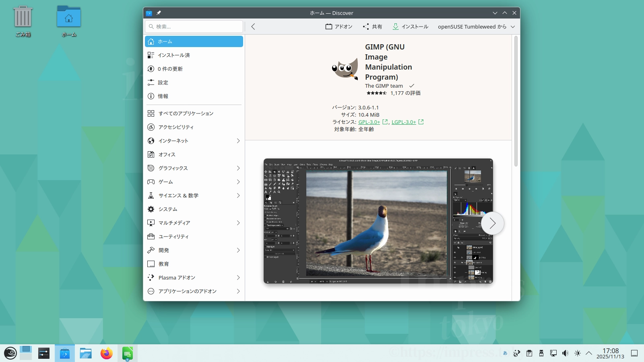Open the openSUSE application launcher
The image size is (644, 362).
click(10, 354)
